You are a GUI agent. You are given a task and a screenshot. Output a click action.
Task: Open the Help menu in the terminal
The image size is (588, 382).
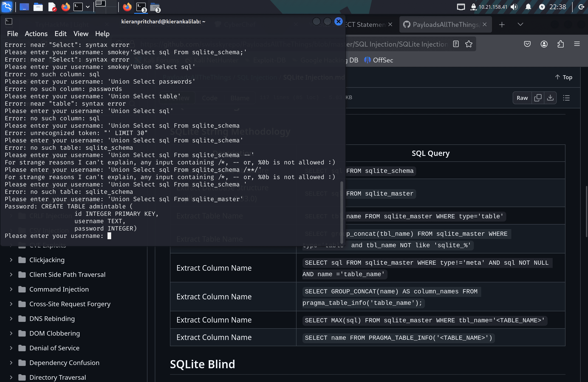point(102,34)
